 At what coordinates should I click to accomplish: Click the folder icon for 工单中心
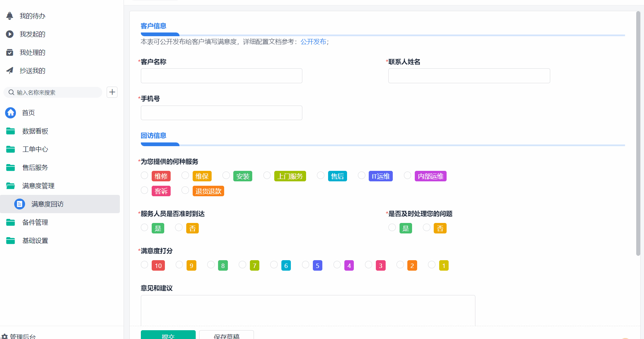click(x=10, y=149)
